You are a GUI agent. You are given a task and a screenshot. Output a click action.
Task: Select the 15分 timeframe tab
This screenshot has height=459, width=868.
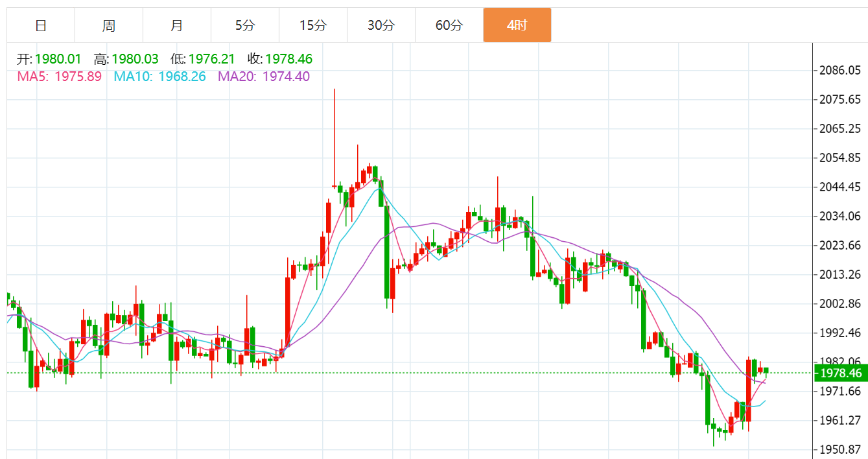313,25
